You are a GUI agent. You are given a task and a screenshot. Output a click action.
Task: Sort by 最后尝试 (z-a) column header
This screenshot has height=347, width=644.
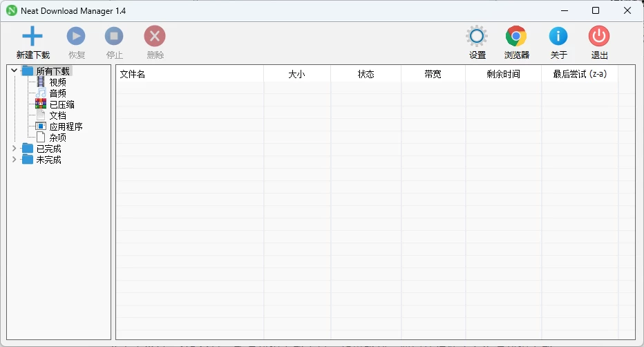click(580, 74)
